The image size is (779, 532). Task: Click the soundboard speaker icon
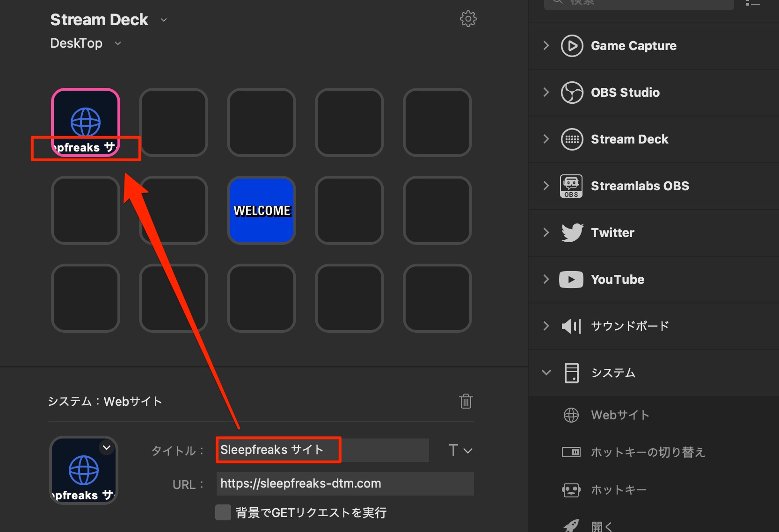(x=571, y=326)
